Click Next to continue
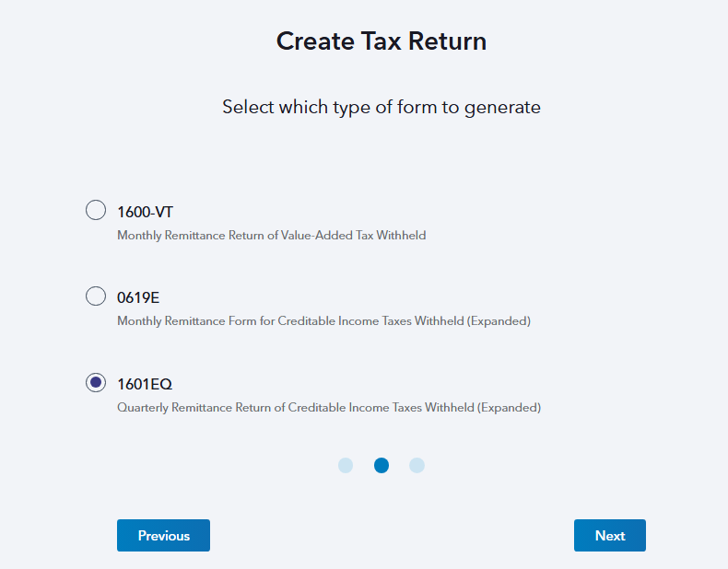Viewport: 728px width, 569px height. 609,536
